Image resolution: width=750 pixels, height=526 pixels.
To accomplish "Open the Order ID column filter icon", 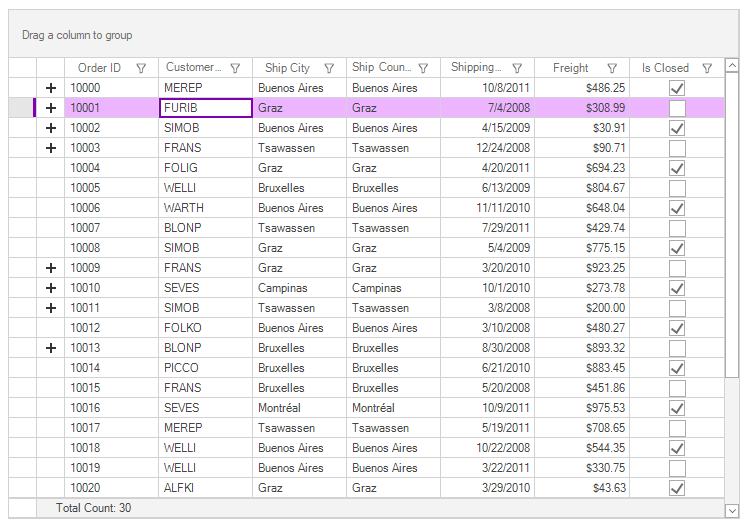I will point(141,69).
